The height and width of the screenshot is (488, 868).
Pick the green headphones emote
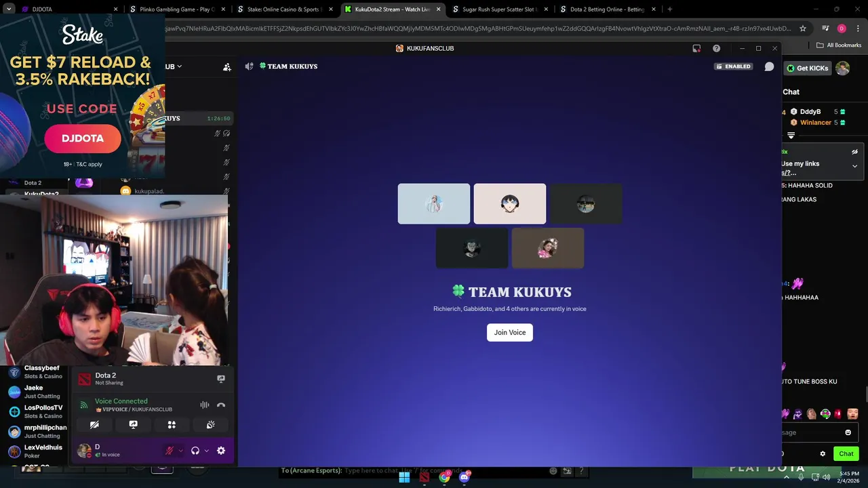(x=825, y=413)
